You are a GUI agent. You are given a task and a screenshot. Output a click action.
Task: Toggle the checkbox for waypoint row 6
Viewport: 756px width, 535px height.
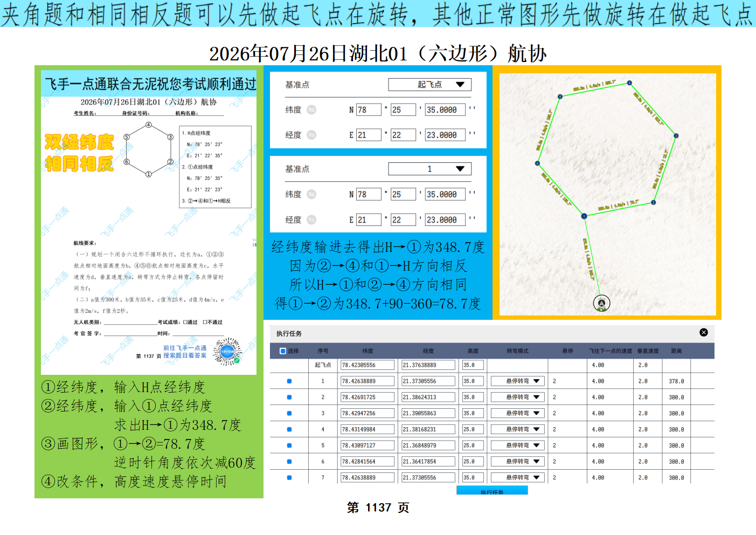pos(289,462)
